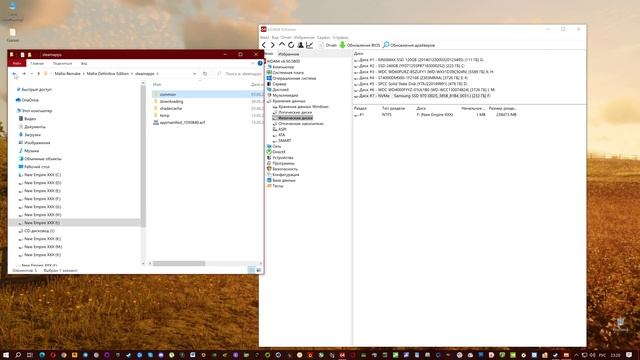The height and width of the screenshot is (360, 640).
Task: Open the Справка menu in AIDA64
Action: click(340, 38)
